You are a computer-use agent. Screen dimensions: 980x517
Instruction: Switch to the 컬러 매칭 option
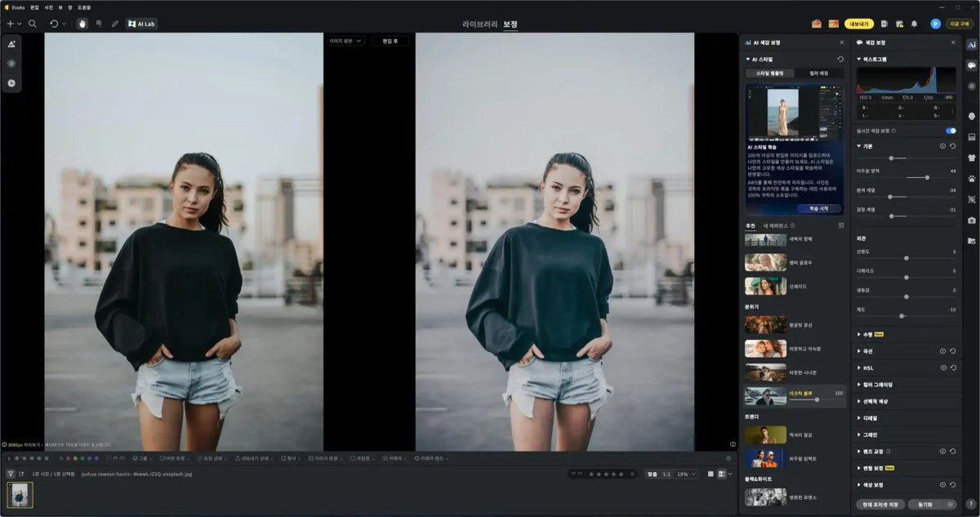818,74
